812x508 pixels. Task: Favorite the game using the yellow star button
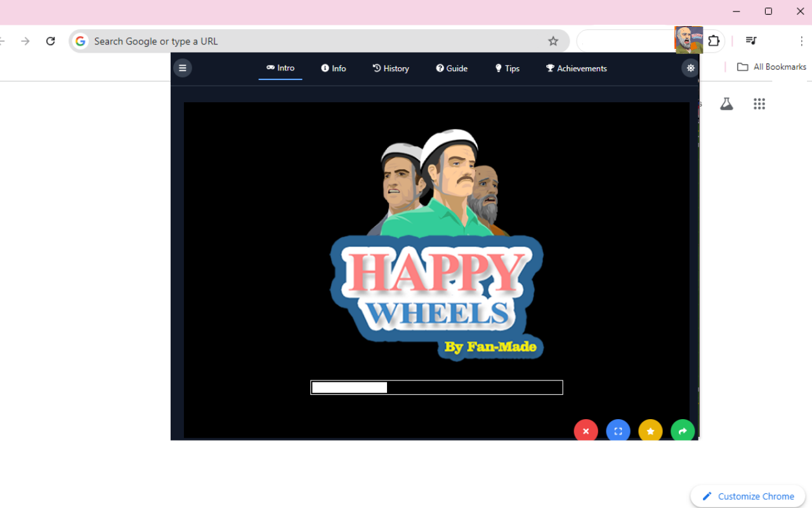point(650,431)
